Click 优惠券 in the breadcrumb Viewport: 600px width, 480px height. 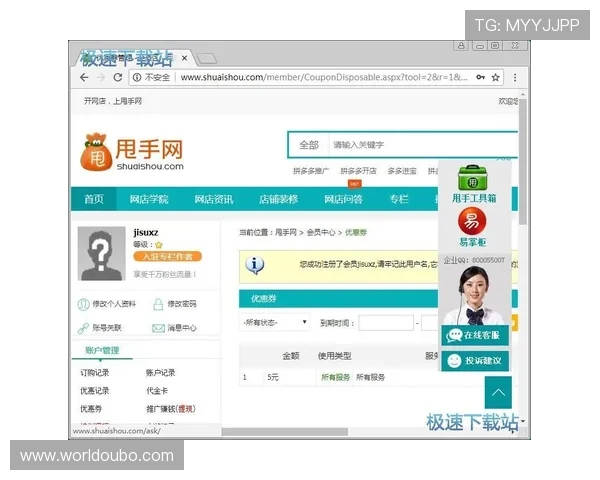(356, 232)
